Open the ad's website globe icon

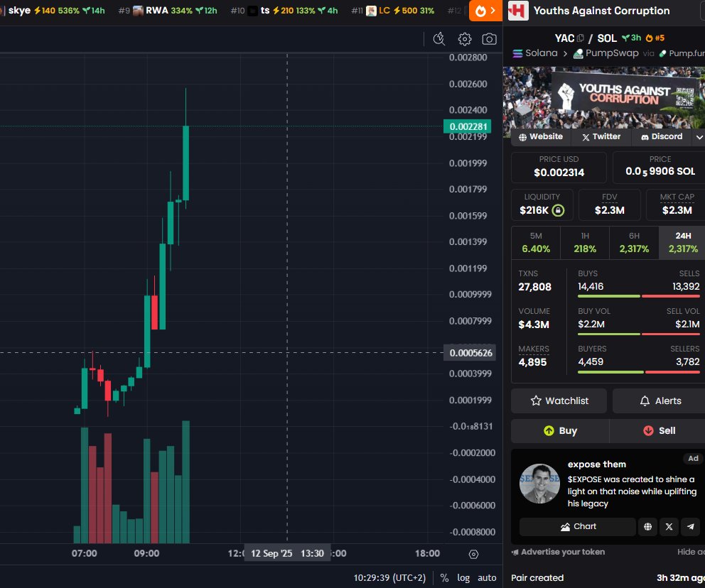tap(647, 527)
